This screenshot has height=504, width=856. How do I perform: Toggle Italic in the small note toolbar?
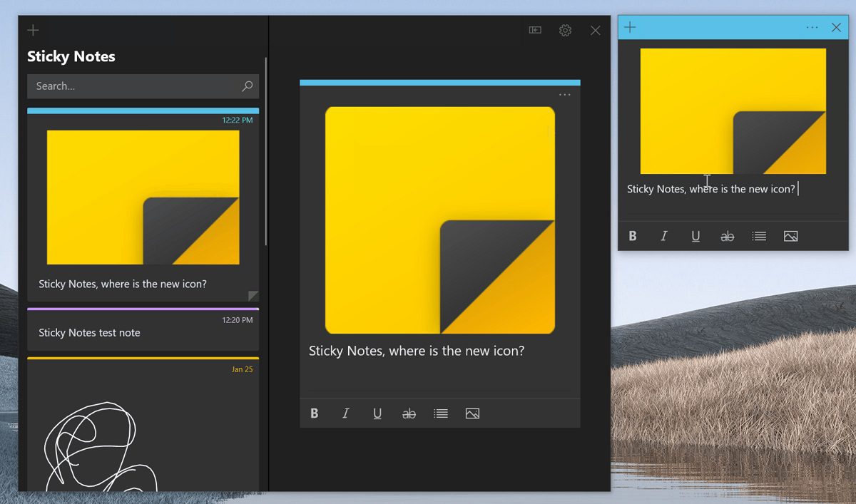click(x=663, y=236)
